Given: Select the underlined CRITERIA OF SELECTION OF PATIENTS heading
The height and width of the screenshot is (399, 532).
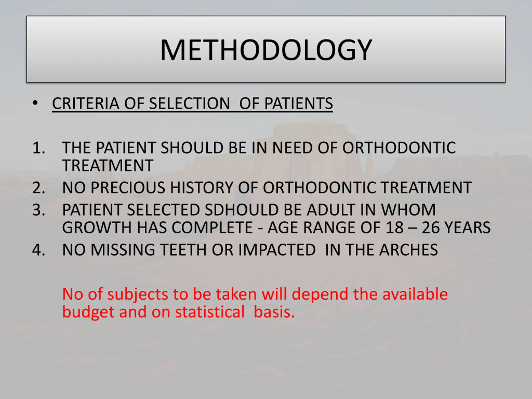Looking at the screenshot, I should (x=192, y=104).
